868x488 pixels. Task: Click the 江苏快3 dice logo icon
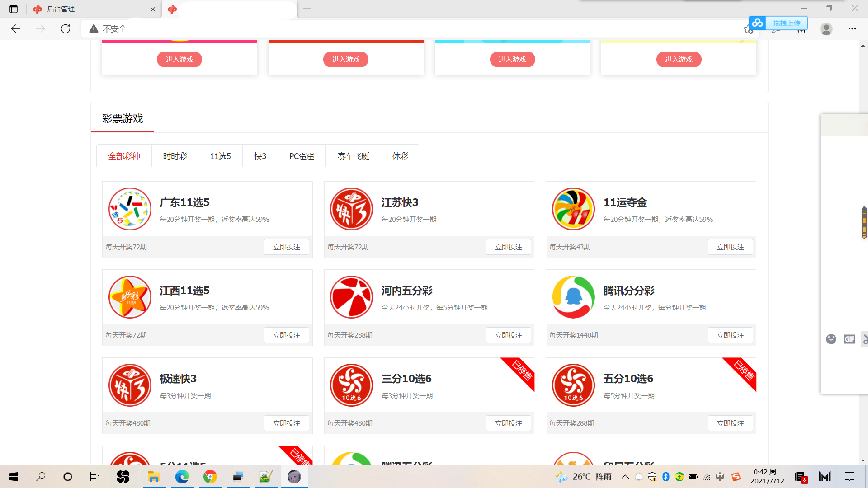pos(351,209)
